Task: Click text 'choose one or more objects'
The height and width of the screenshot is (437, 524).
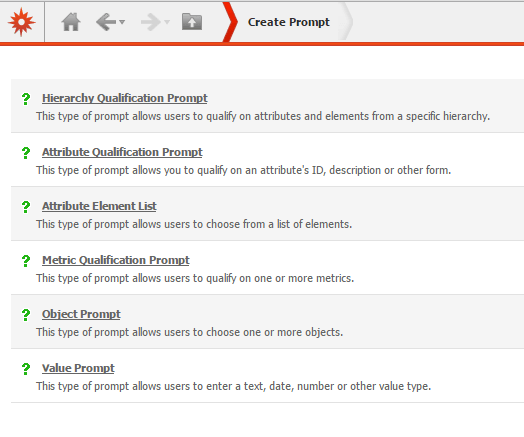Action: [x=273, y=332]
